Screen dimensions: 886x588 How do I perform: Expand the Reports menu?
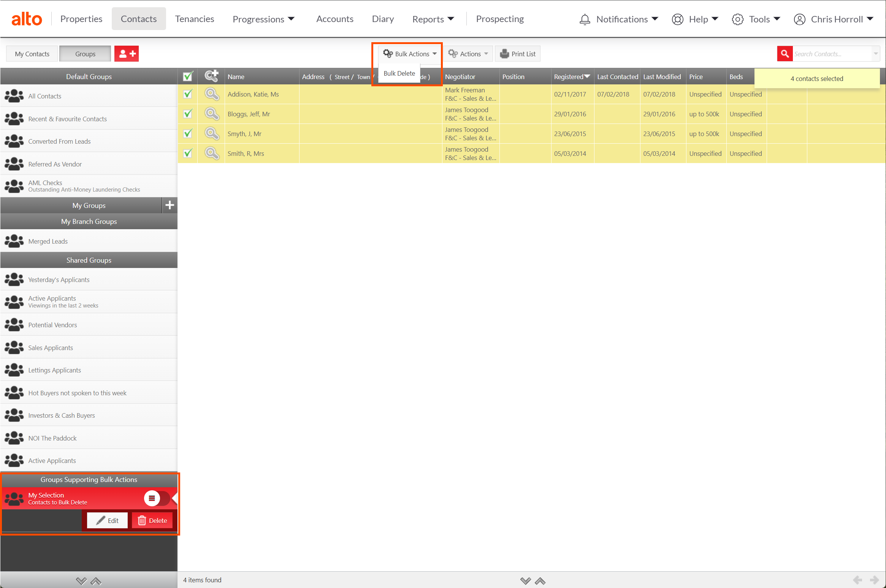tap(433, 19)
